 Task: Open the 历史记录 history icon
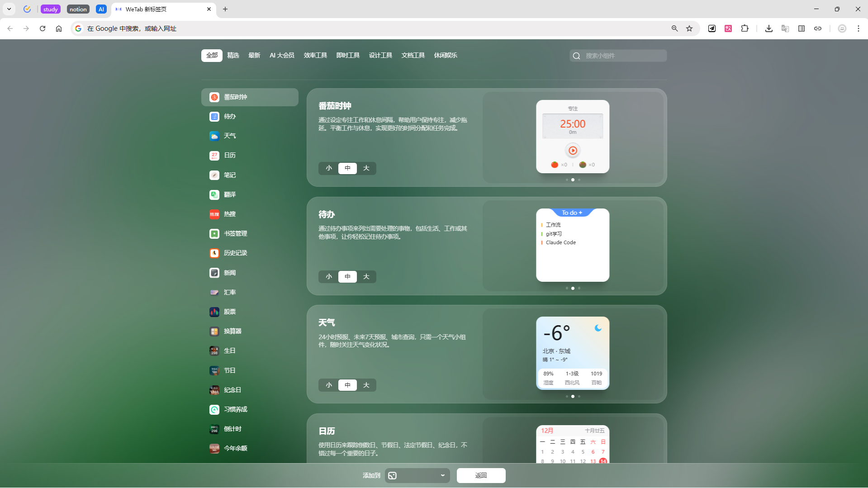click(214, 253)
